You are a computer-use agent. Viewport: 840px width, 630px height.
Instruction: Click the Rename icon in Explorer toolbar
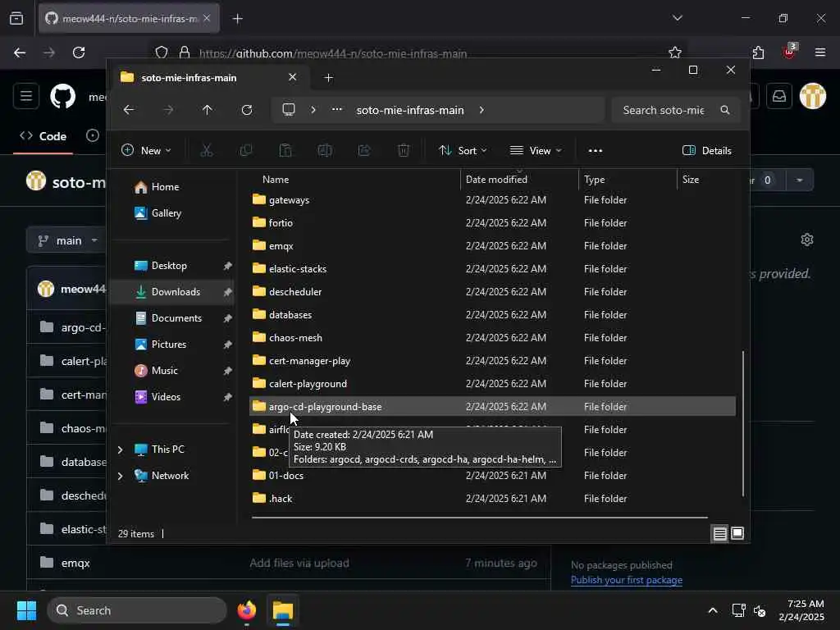click(x=325, y=151)
